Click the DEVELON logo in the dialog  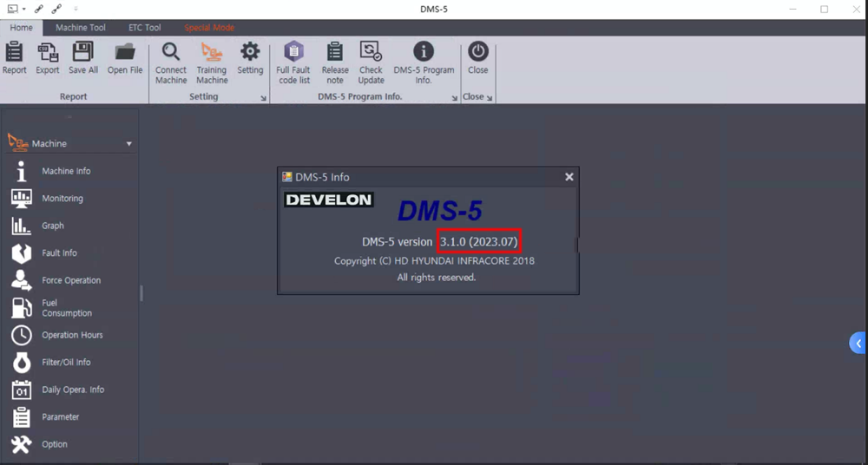tap(329, 200)
